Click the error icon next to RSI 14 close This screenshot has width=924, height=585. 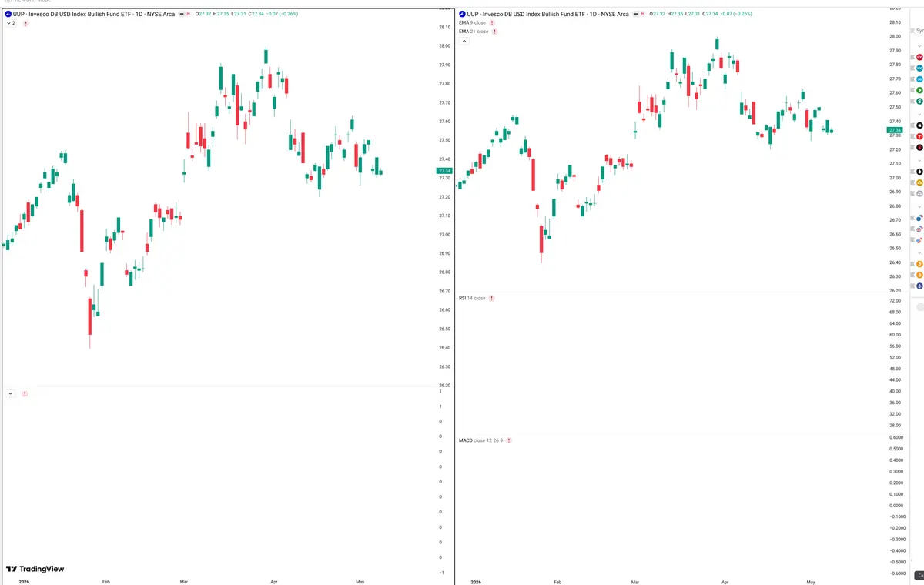pyautogui.click(x=492, y=298)
